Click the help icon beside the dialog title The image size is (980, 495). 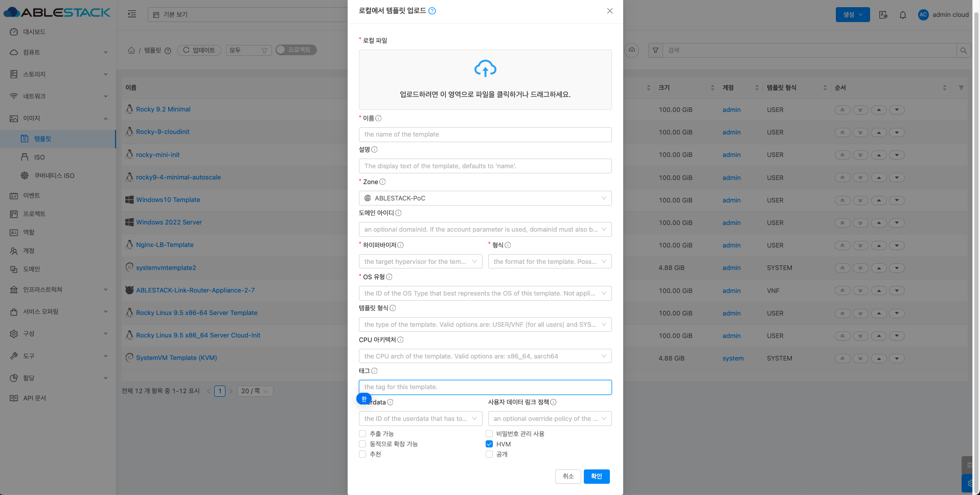pos(432,11)
